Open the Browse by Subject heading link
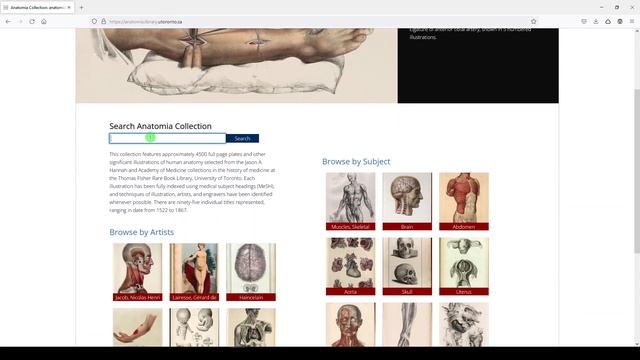 point(356,162)
